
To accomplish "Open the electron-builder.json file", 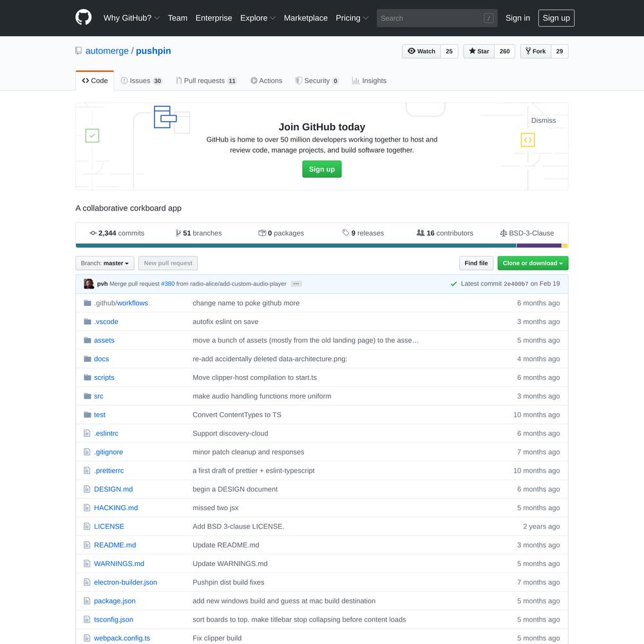I will 126,582.
